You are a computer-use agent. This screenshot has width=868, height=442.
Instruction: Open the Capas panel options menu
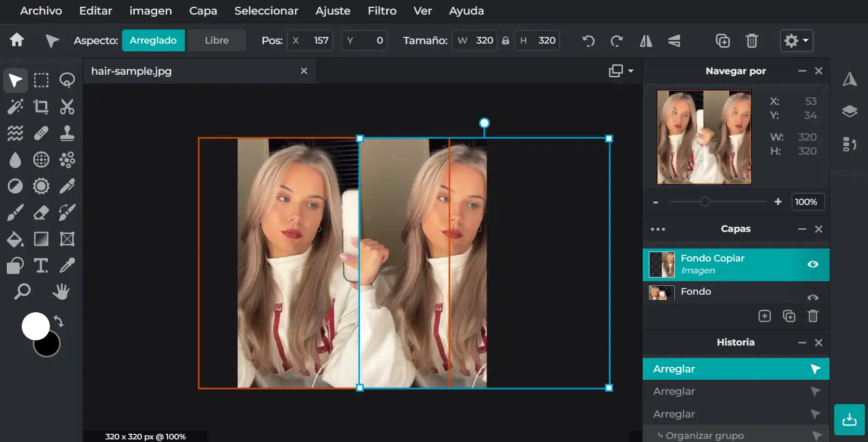tap(658, 229)
